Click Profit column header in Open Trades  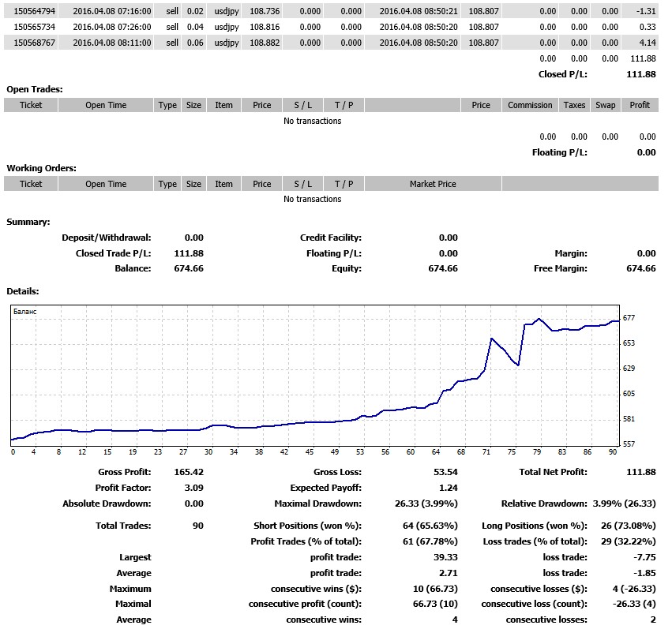(640, 105)
